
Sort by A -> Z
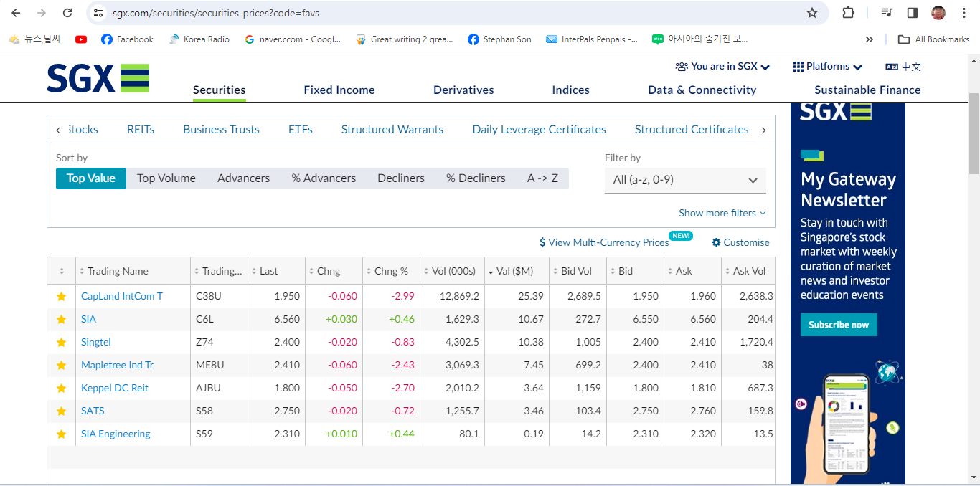point(542,178)
